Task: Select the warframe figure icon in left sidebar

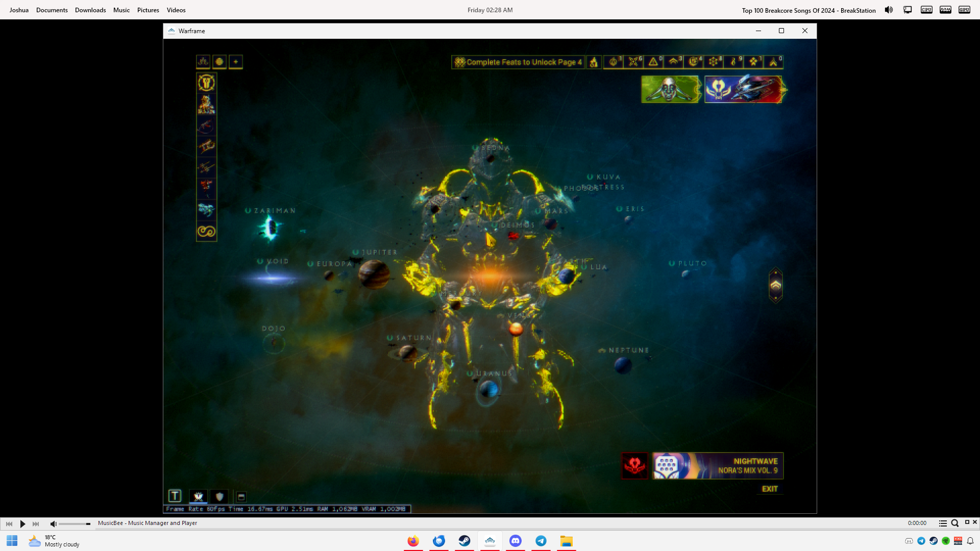Action: click(206, 104)
